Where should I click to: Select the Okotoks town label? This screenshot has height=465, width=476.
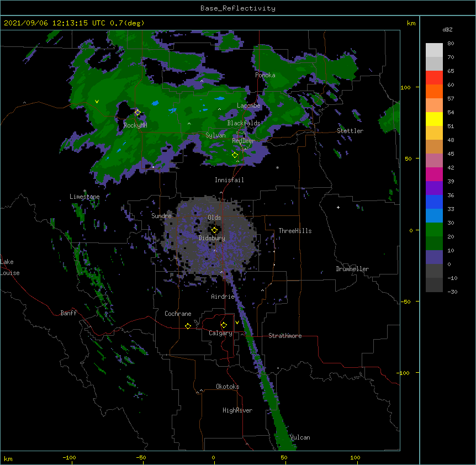pyautogui.click(x=228, y=387)
